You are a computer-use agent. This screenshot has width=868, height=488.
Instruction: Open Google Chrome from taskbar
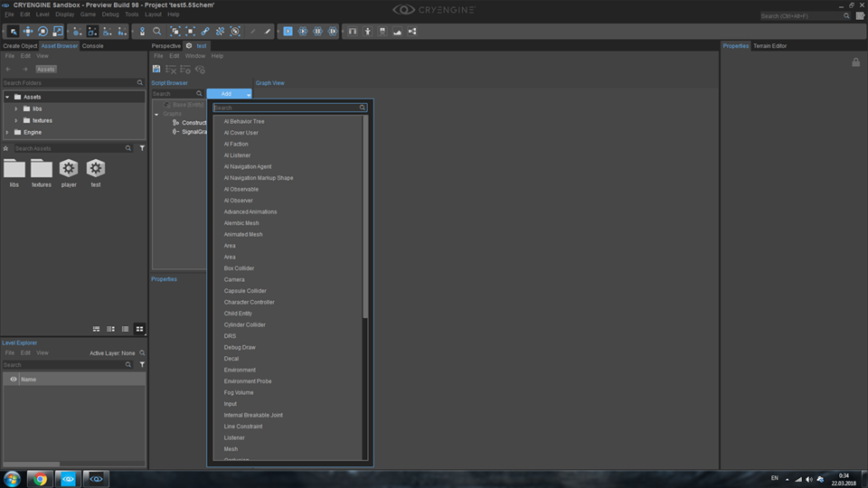pyautogui.click(x=40, y=479)
